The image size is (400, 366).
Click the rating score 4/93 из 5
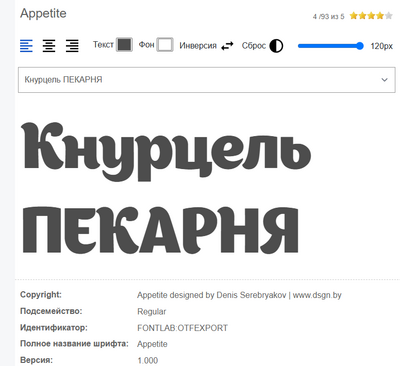pyautogui.click(x=328, y=16)
